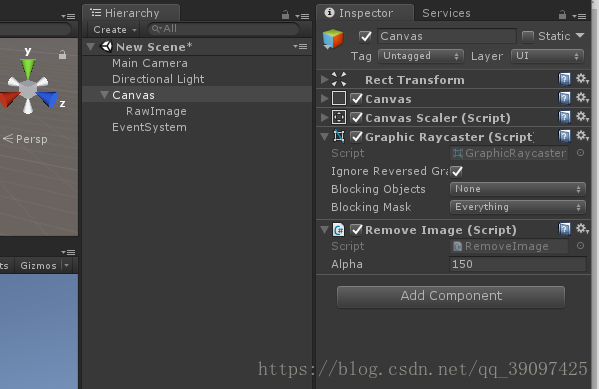Disable the Remove Image script component checkbox
Image resolution: width=599 pixels, height=389 pixels.
coord(356,230)
